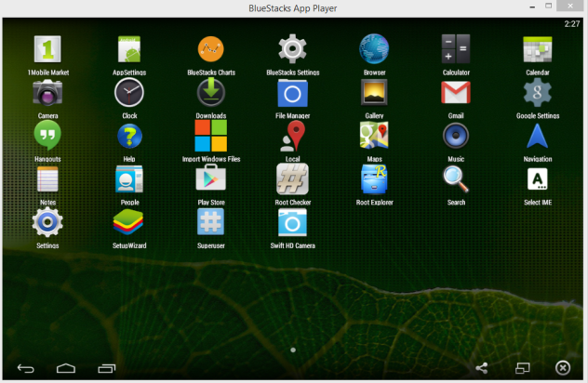588x383 pixels.
Task: Show recent apps via overview button
Action: pyautogui.click(x=106, y=369)
